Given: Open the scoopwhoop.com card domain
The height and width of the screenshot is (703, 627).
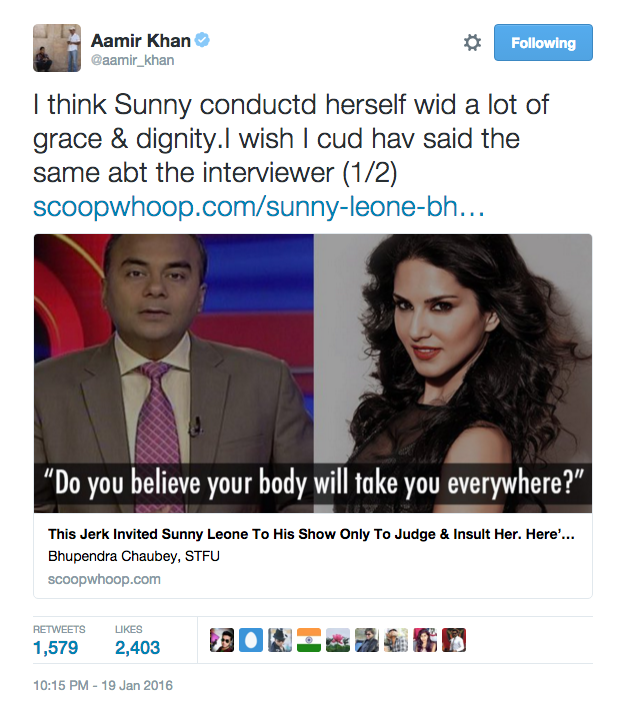Looking at the screenshot, I should (x=104, y=579).
